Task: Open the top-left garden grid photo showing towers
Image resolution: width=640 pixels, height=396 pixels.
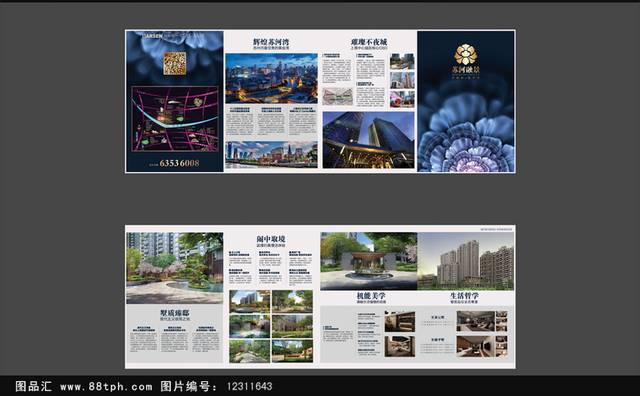Action: point(250,301)
